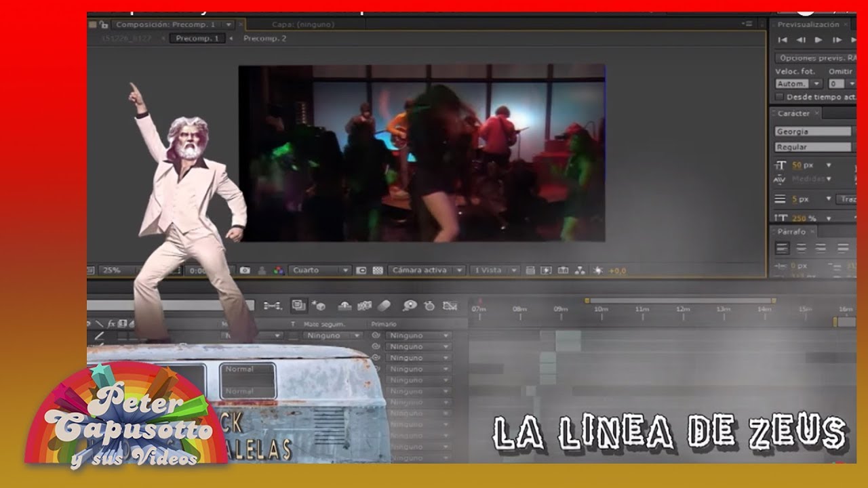Hide shy layers with timeline icon
868x488 pixels.
coord(344,306)
